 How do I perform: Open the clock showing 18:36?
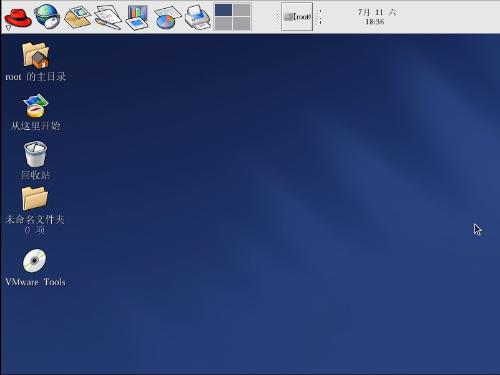click(x=376, y=17)
